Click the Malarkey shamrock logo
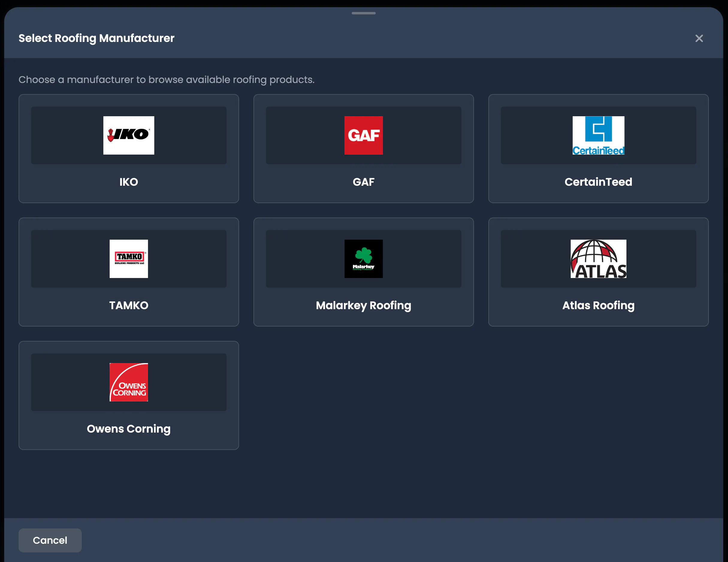This screenshot has height=562, width=728. 363,259
